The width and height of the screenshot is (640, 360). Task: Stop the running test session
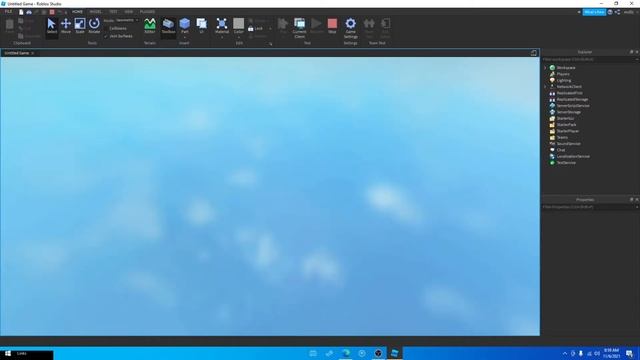(332, 26)
